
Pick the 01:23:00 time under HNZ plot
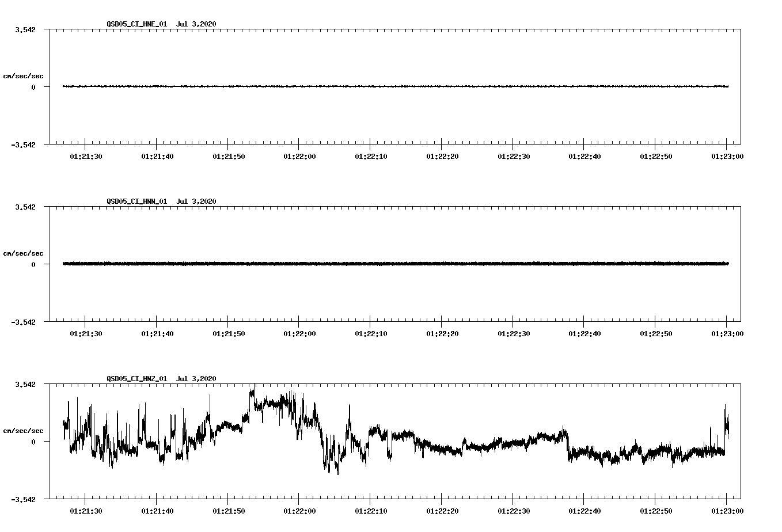pyautogui.click(x=727, y=511)
